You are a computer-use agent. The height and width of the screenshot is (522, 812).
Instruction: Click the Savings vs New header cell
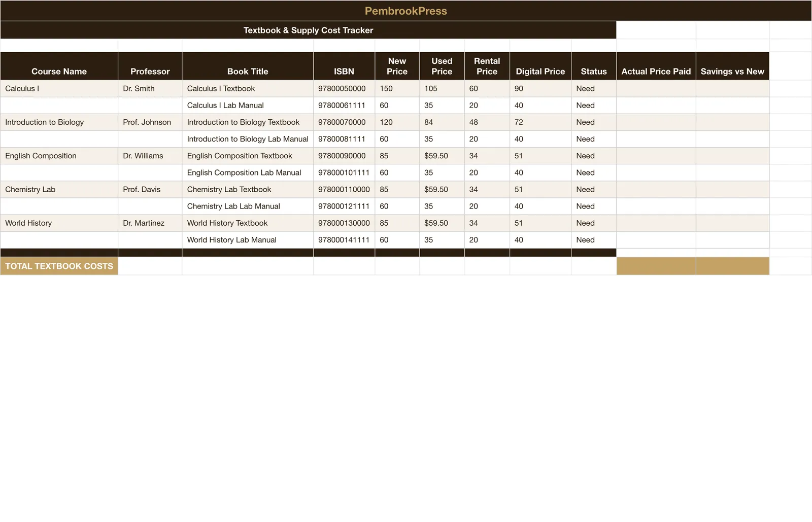click(x=732, y=66)
